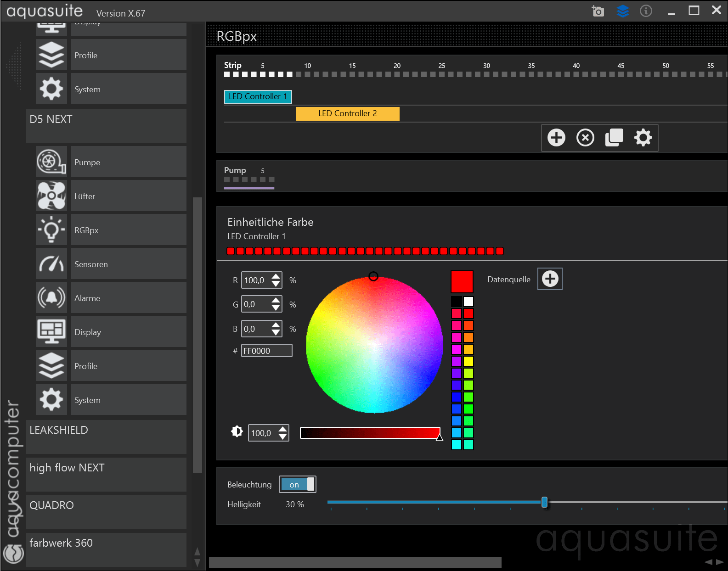Increase the brightness value with up arrow
Screen dimensions: 728x571
point(283,429)
